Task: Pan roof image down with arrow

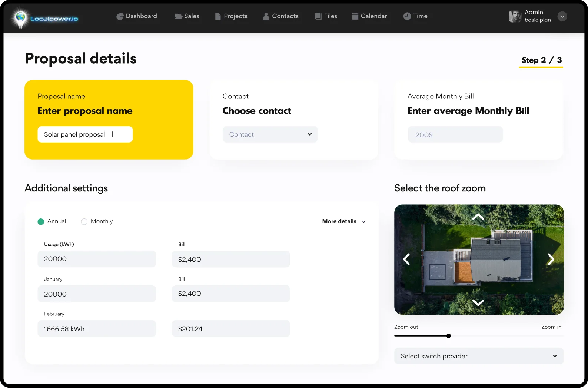Action: pos(478,302)
